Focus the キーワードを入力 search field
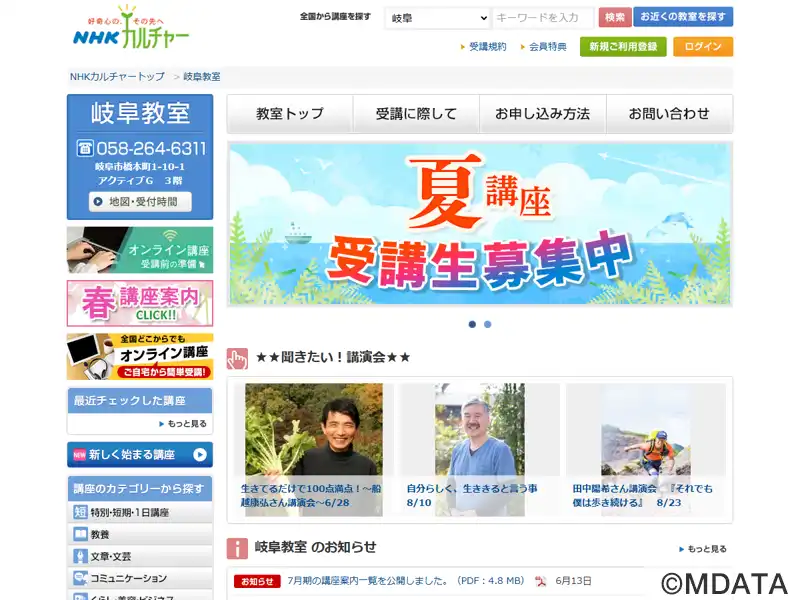 (543, 18)
